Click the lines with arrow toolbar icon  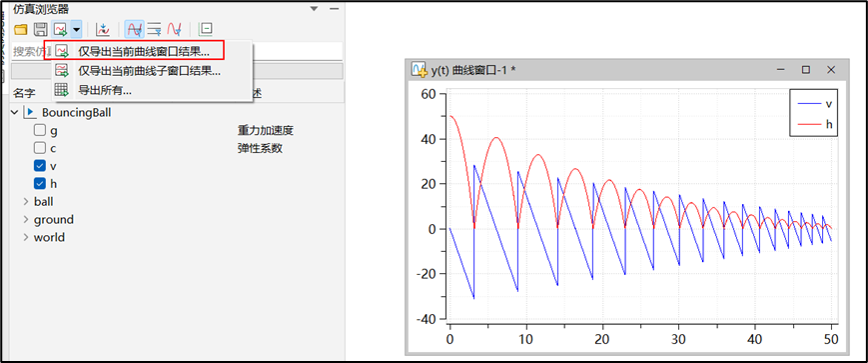[155, 29]
